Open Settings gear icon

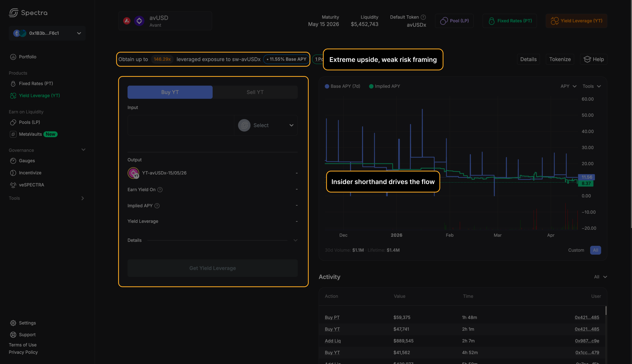click(13, 323)
